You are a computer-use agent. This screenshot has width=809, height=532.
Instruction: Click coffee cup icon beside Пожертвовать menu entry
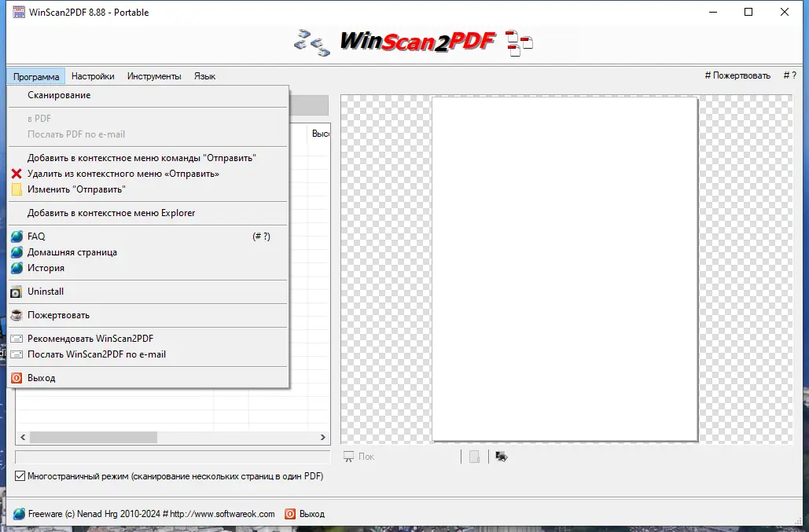pyautogui.click(x=17, y=315)
